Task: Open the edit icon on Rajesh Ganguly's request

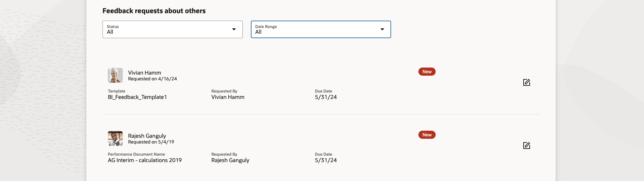Action: tap(526, 146)
